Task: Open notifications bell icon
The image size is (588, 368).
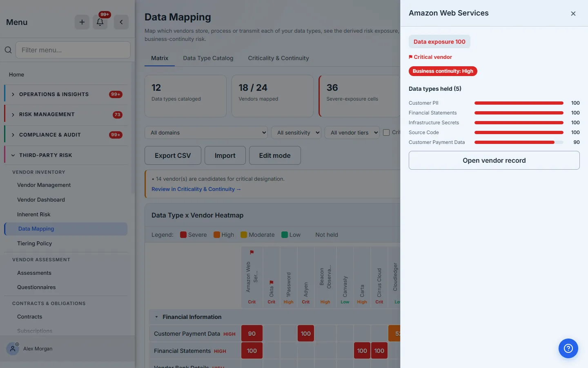Action: [x=100, y=22]
